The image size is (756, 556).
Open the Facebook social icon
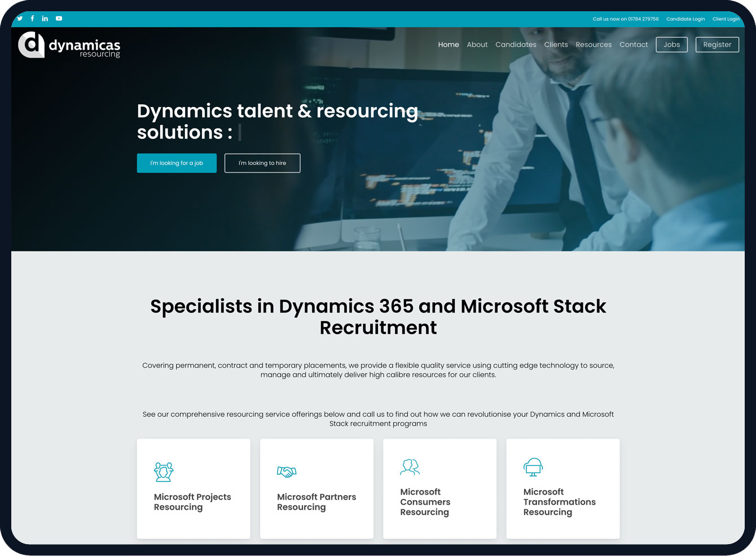click(32, 19)
